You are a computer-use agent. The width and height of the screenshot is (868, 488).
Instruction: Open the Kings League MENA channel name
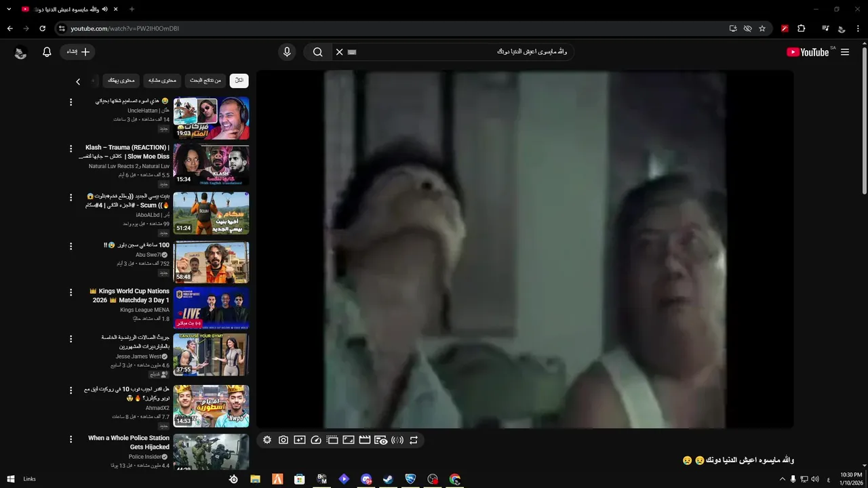(x=145, y=310)
